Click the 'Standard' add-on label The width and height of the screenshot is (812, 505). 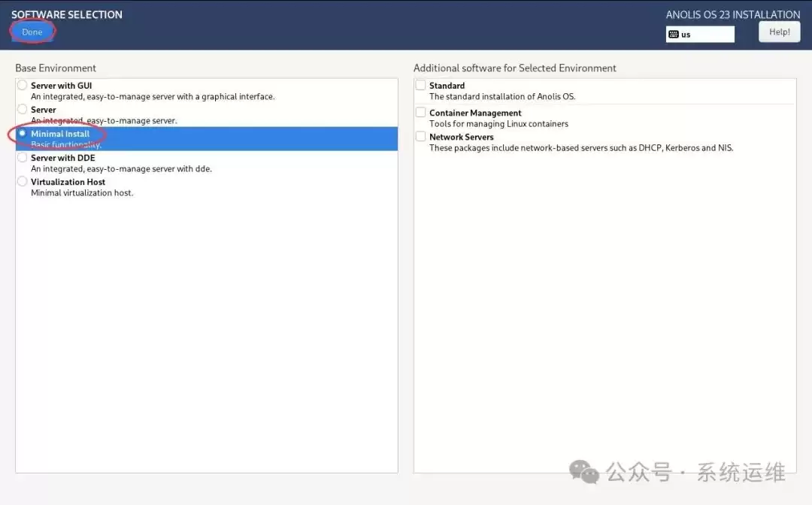pos(447,86)
